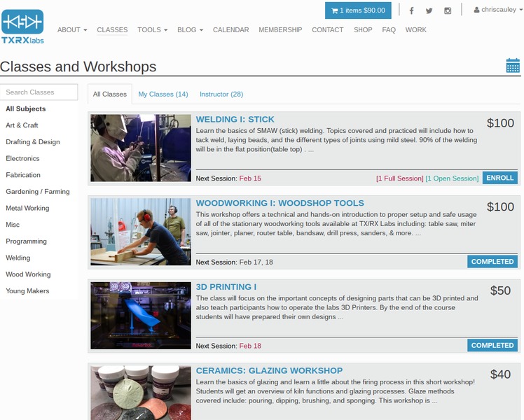Open the Twitter icon link
Image resolution: width=524 pixels, height=420 pixels.
coord(429,10)
